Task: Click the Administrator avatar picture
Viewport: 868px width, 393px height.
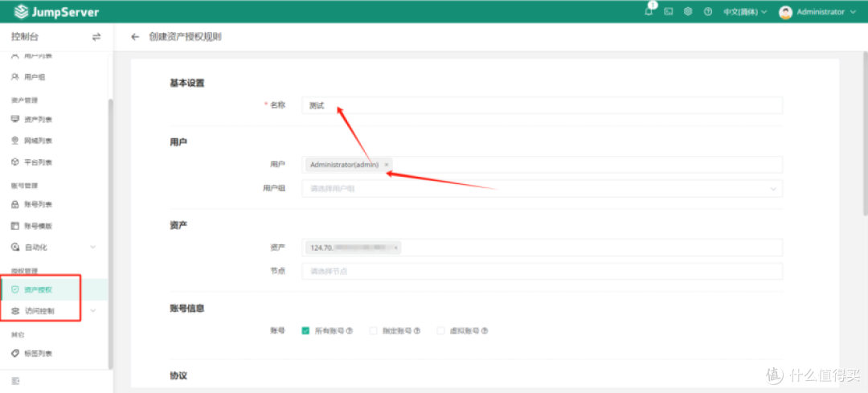Action: click(785, 11)
